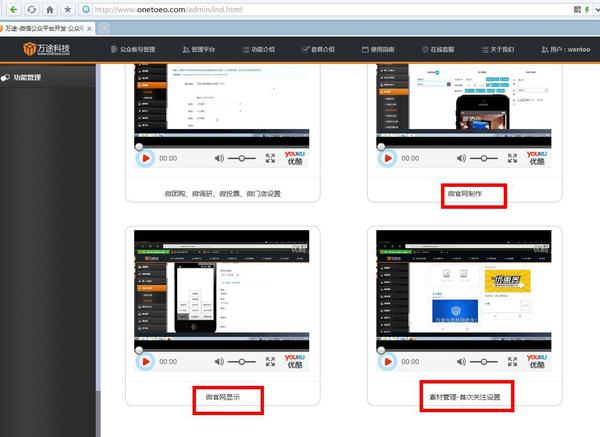Open 关于我们 in the navigation bar
Screen dimensions: 600x437
498,49
